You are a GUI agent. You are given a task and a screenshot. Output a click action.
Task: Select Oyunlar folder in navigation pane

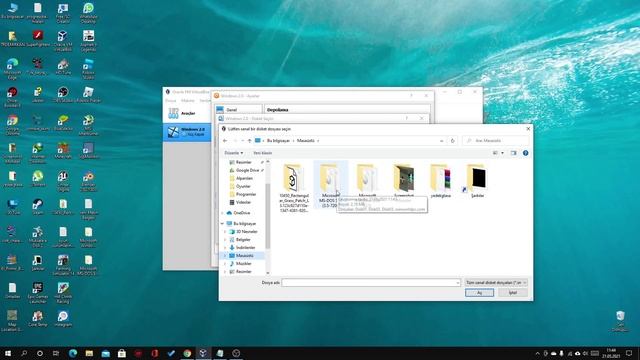243,186
